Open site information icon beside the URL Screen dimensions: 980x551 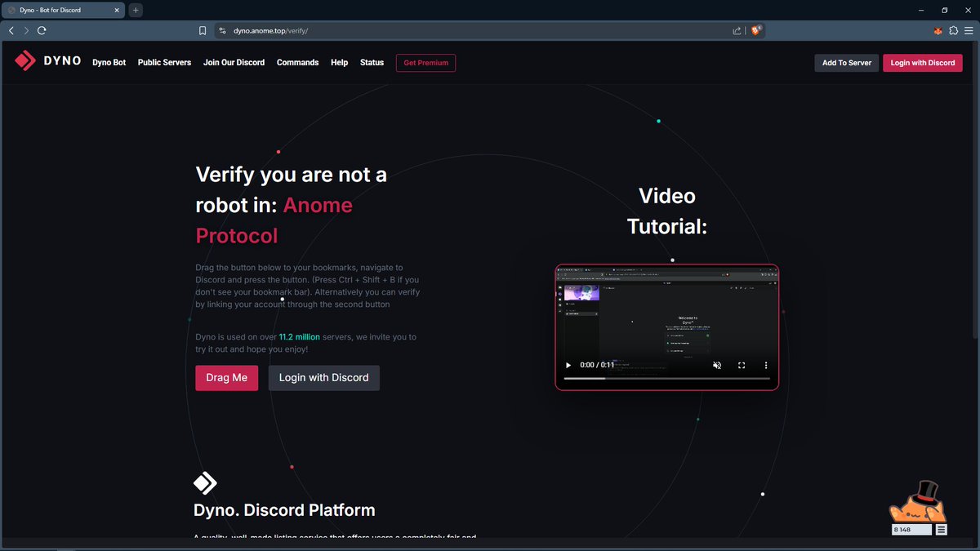pos(222,30)
